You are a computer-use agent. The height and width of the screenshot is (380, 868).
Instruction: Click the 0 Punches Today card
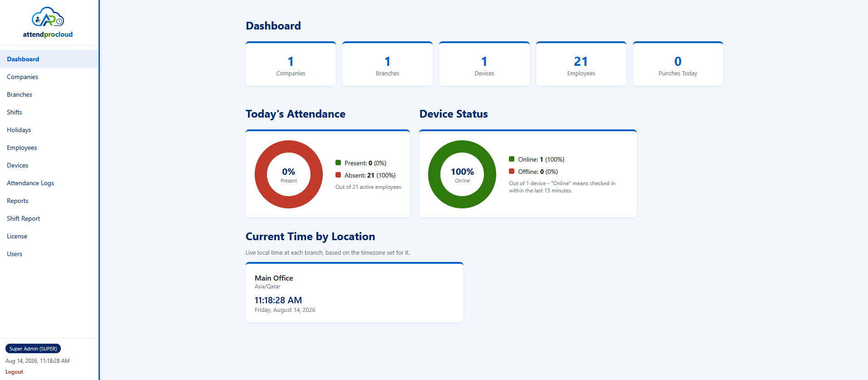coord(678,64)
